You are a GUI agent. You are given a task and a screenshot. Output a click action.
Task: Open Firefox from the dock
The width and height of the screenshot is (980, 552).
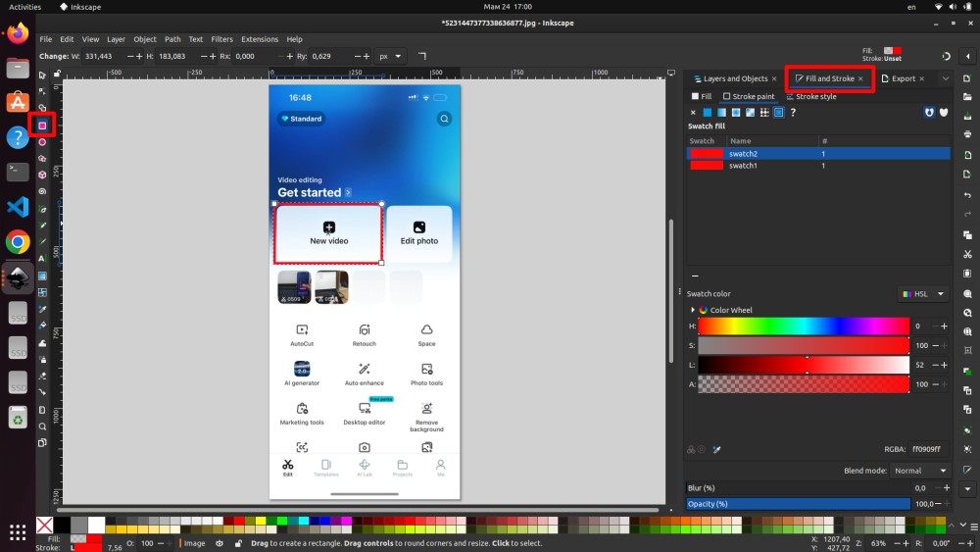point(18,32)
